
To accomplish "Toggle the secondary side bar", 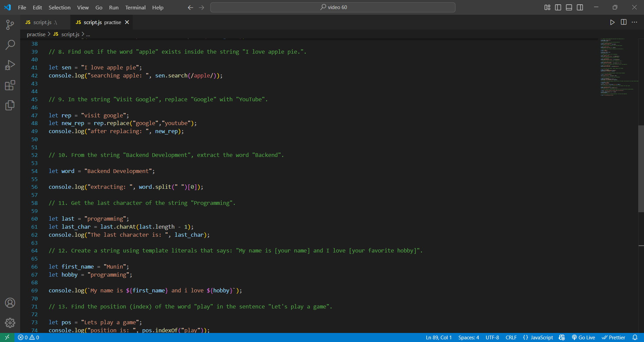I will [x=580, y=7].
